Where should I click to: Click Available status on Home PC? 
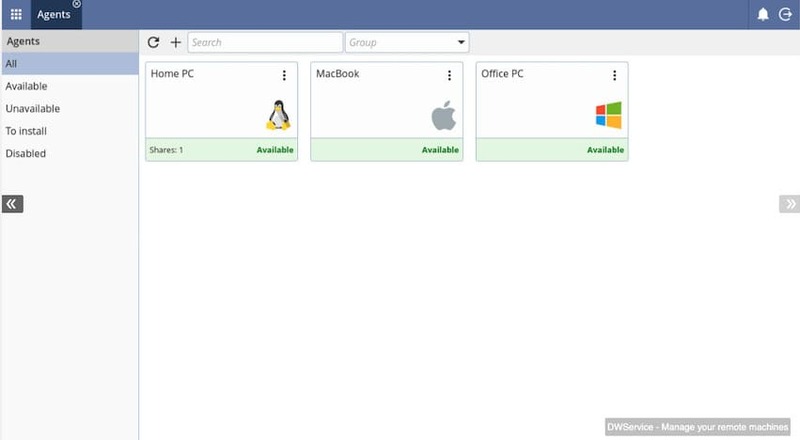(275, 150)
